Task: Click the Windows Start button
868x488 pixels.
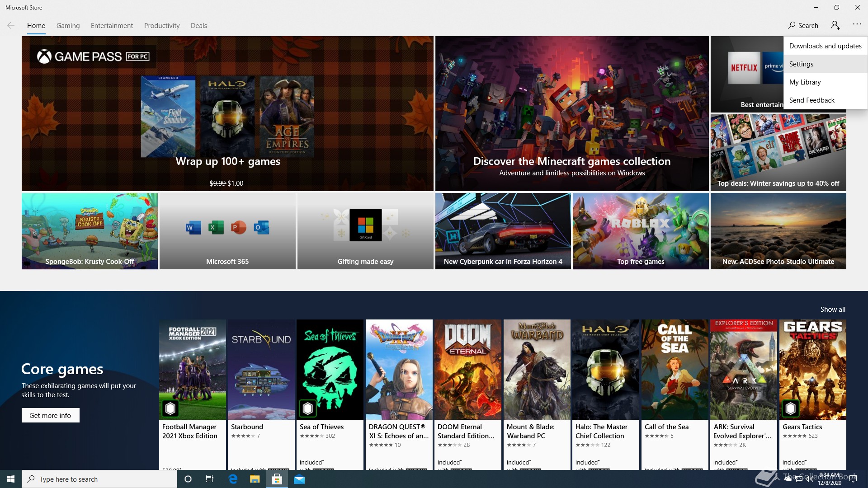Action: [11, 479]
